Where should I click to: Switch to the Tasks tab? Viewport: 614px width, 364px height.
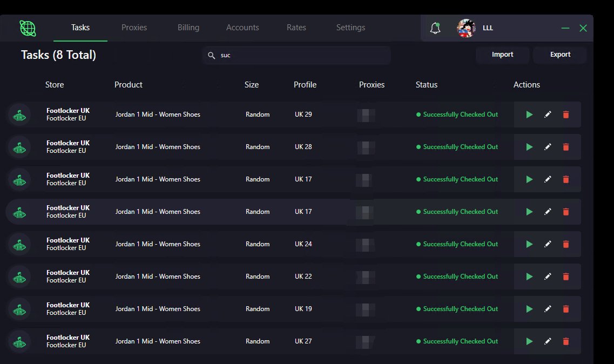click(80, 28)
